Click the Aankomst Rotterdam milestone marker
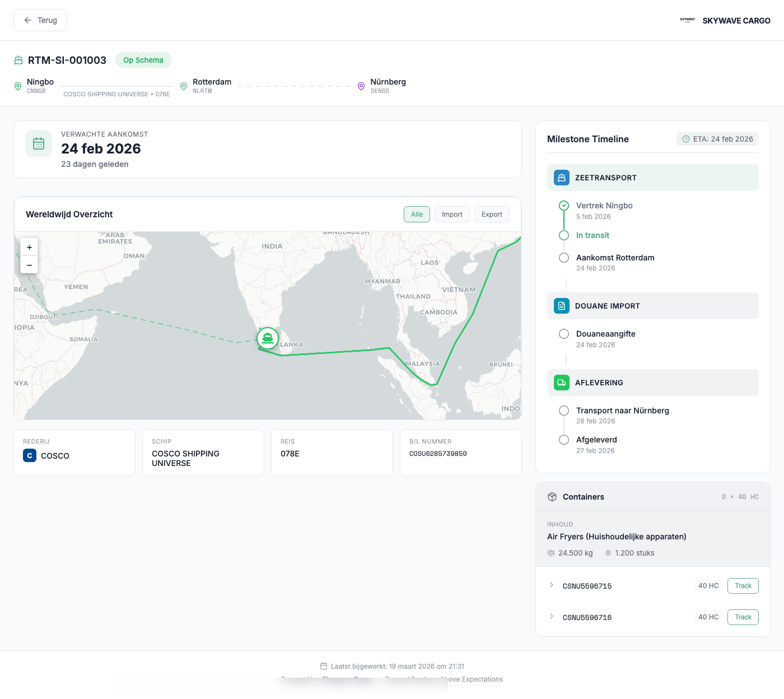Screen dimensions: 784x699 click(x=564, y=258)
